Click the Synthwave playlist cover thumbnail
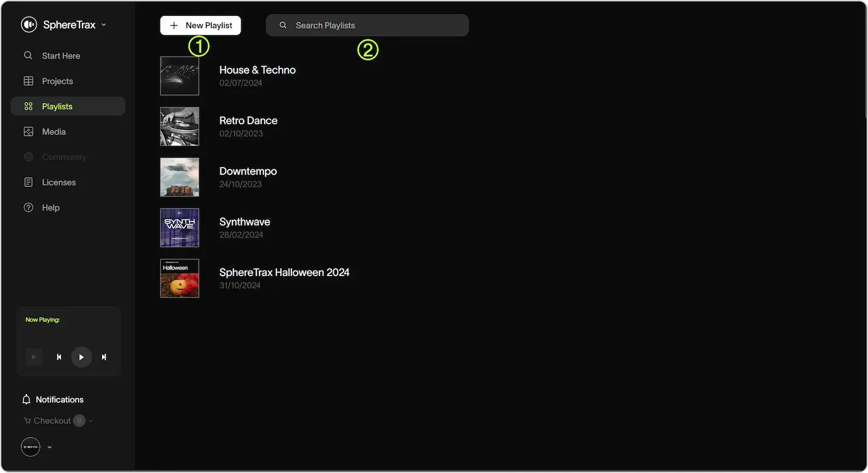Image resolution: width=868 pixels, height=473 pixels. coord(179,227)
